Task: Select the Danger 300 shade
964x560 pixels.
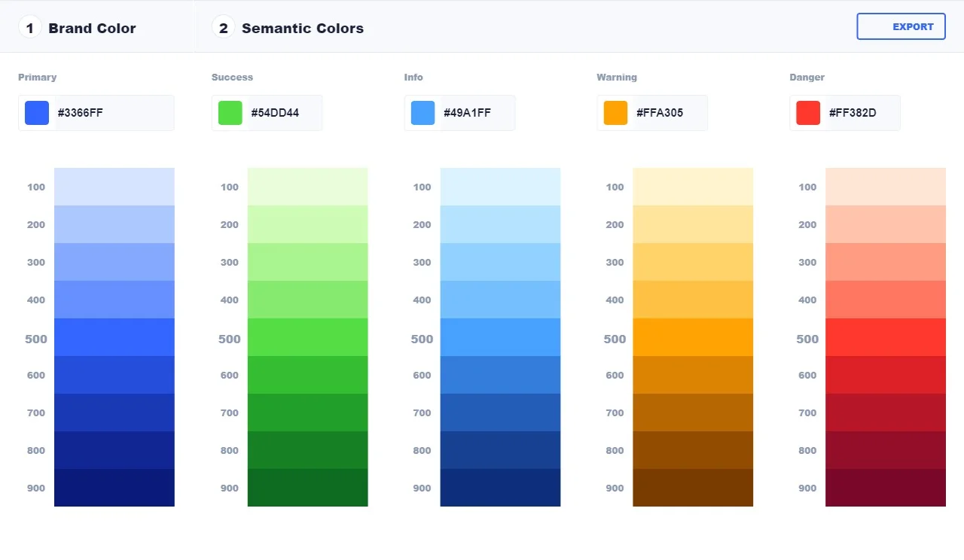Action: [x=886, y=262]
